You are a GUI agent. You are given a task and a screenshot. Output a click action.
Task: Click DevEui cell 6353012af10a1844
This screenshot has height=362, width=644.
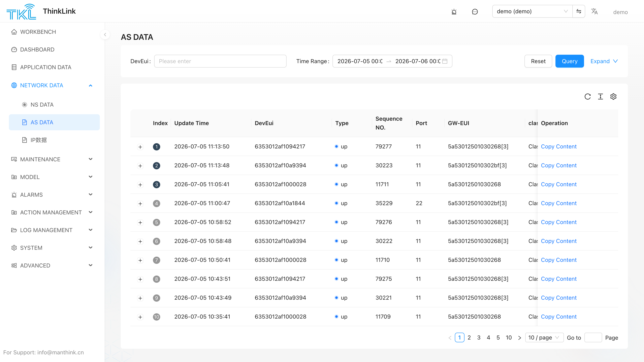coord(280,203)
